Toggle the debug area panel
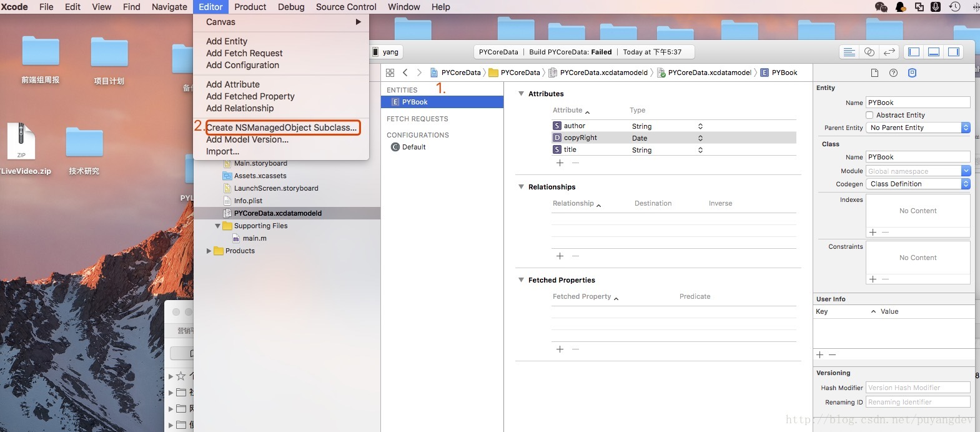 tap(934, 52)
